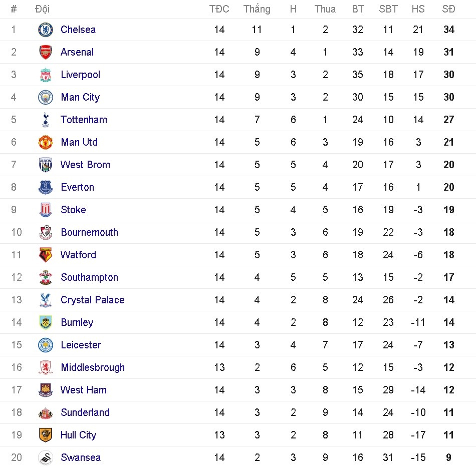Sort the table by the BT column header
Viewport: 476px width, 467px height.
[357, 9]
